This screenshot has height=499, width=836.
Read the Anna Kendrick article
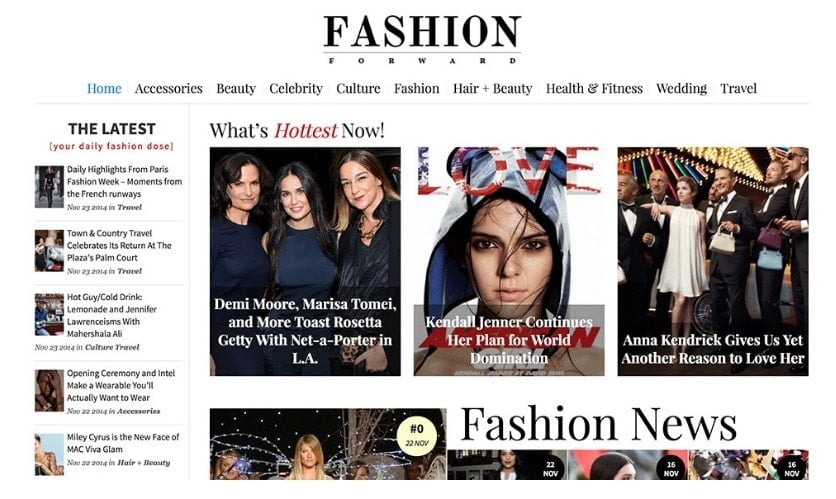pos(713,349)
